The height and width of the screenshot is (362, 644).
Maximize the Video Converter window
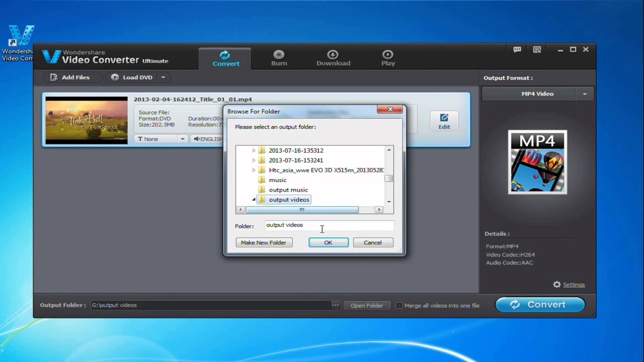pyautogui.click(x=573, y=50)
